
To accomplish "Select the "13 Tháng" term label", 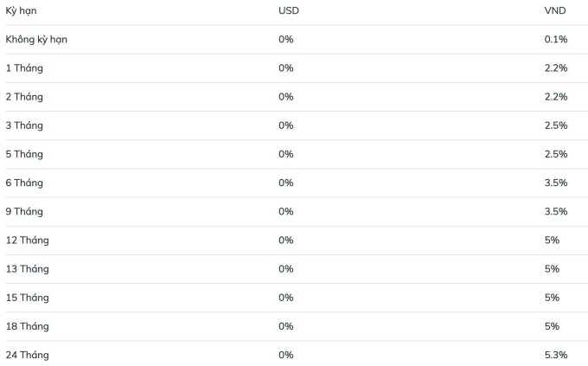I will (x=28, y=268).
